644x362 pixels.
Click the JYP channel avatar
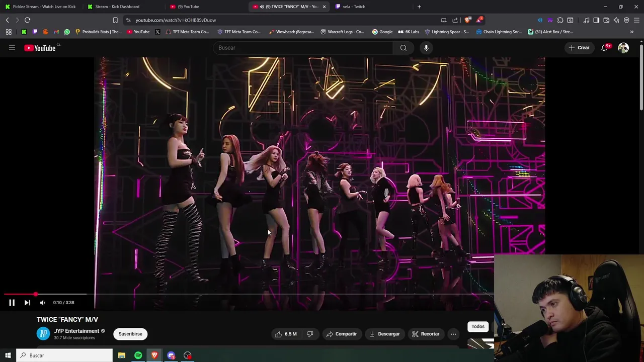pos(43,334)
